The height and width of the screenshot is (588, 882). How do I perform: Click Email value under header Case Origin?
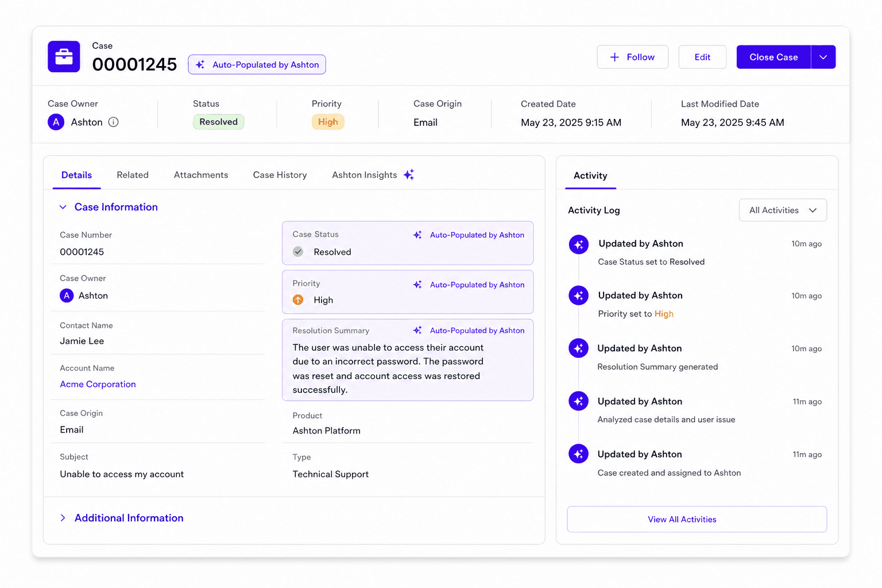pos(425,122)
